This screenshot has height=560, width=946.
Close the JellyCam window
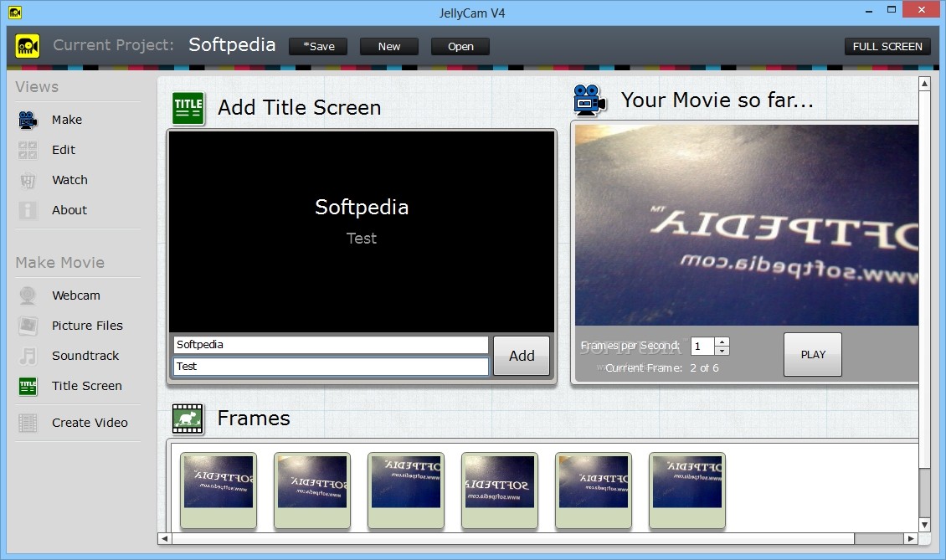[921, 10]
